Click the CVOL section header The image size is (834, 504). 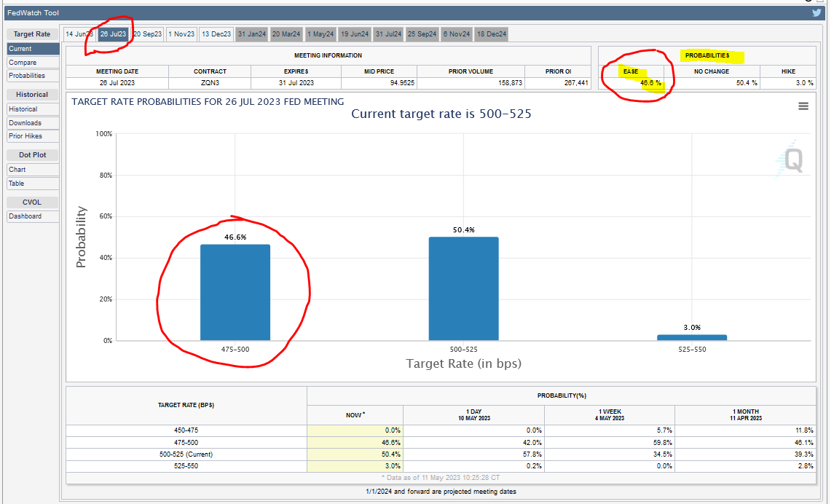pyautogui.click(x=32, y=202)
